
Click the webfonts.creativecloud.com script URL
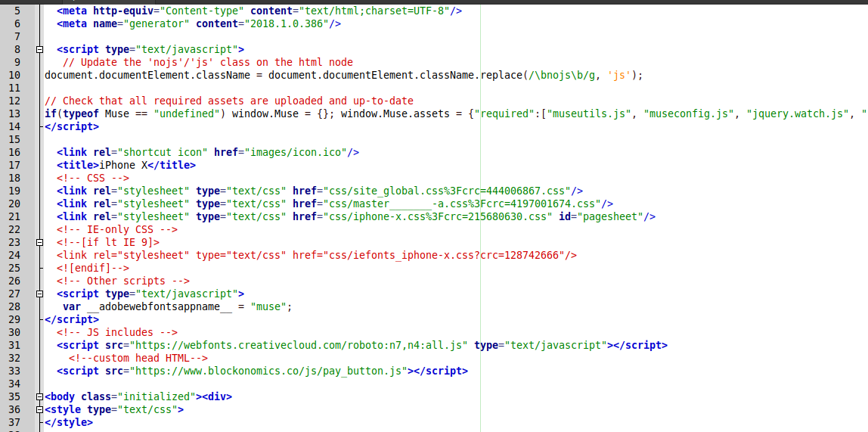[x=299, y=345]
